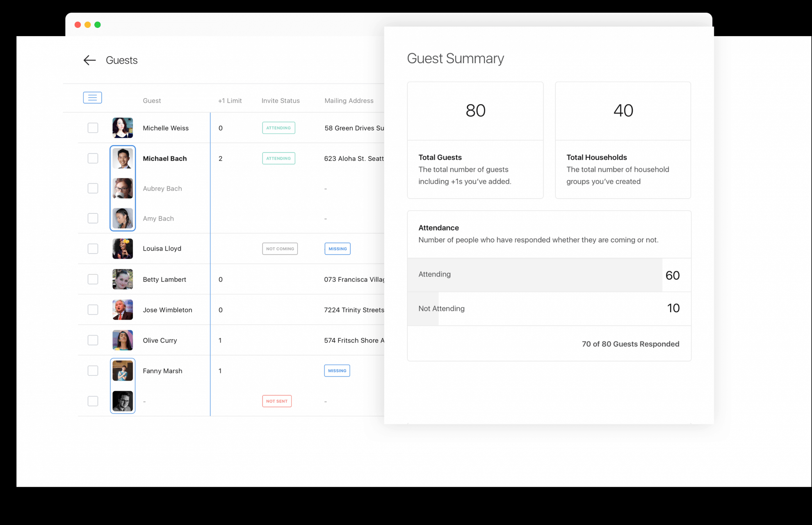Click the Not Sent status badge
Viewport: 812px width, 525px height.
pos(277,401)
